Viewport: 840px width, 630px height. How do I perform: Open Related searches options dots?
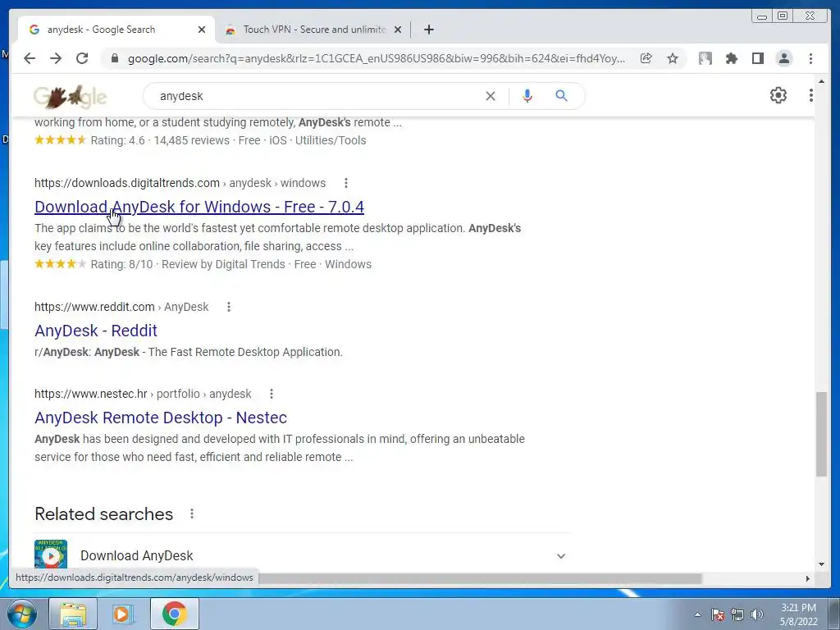[192, 514]
